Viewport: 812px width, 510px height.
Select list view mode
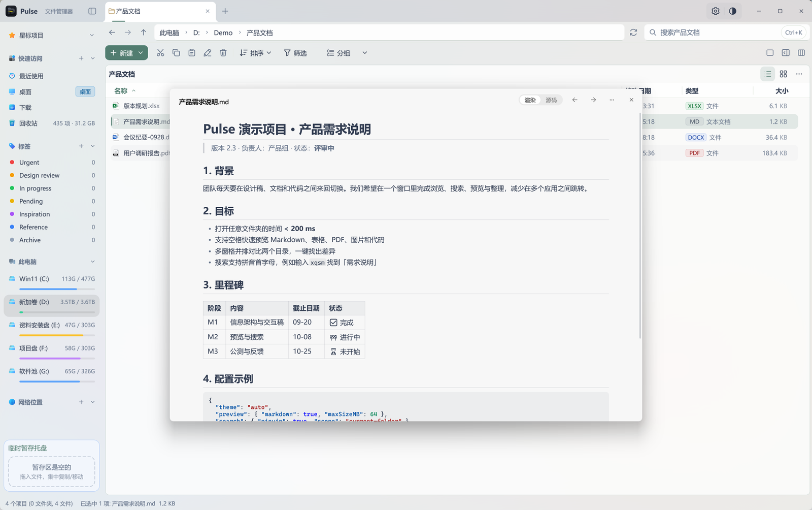tap(768, 74)
